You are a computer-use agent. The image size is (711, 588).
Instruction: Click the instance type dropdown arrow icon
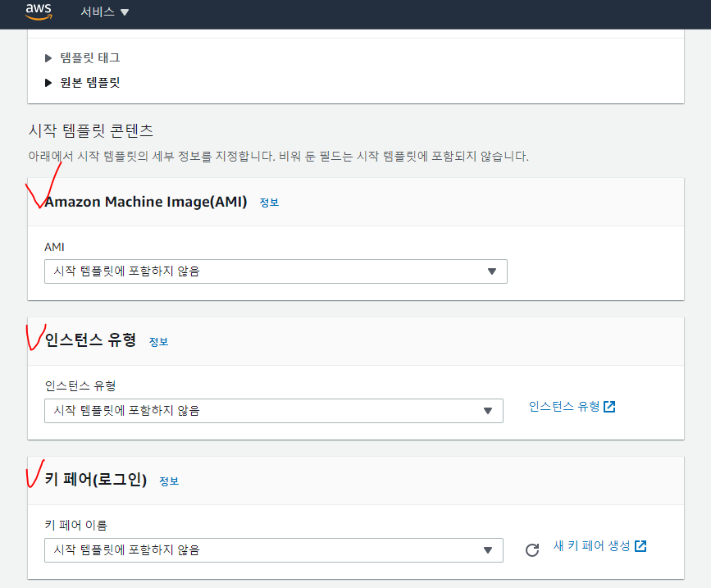488,411
